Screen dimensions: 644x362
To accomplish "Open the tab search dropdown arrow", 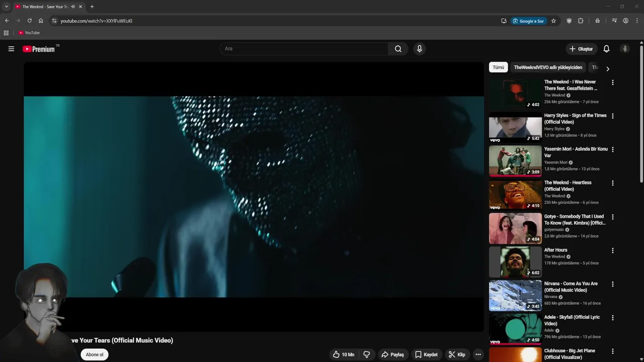I will (x=6, y=7).
